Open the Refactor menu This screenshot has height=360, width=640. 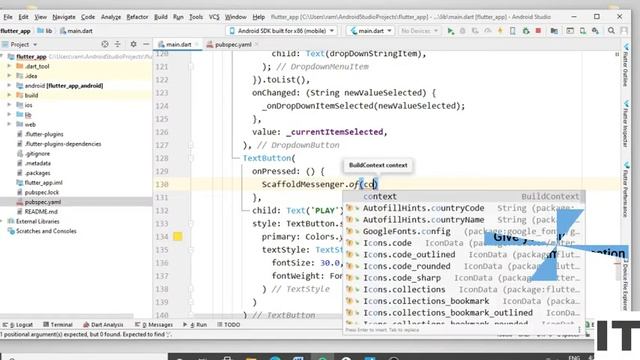coord(137,17)
